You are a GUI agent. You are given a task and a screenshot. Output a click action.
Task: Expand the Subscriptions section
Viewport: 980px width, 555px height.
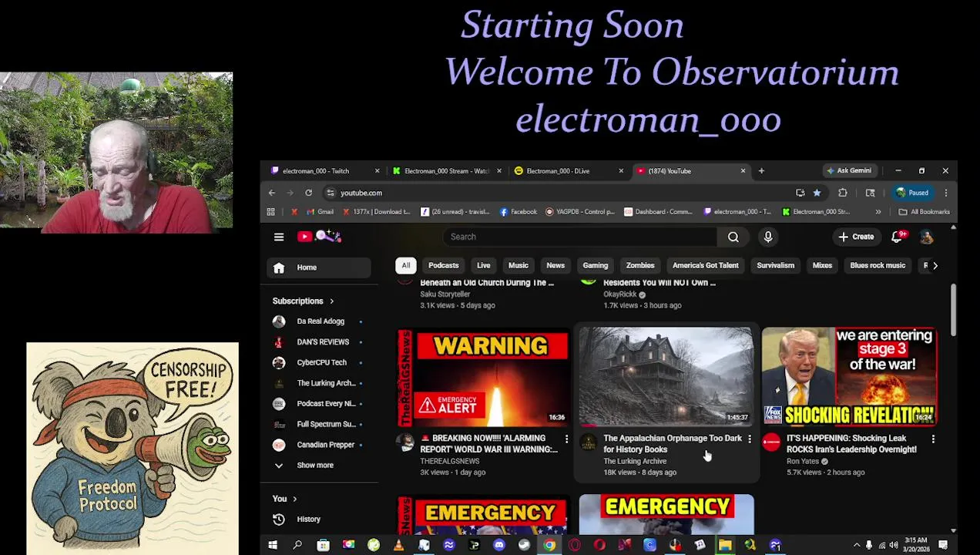click(x=303, y=301)
